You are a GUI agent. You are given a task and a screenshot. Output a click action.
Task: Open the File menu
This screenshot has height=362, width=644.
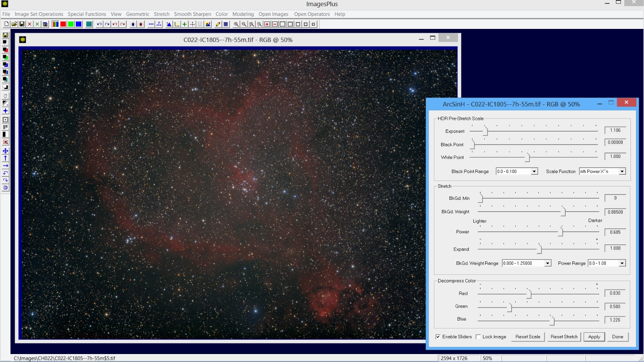point(6,14)
